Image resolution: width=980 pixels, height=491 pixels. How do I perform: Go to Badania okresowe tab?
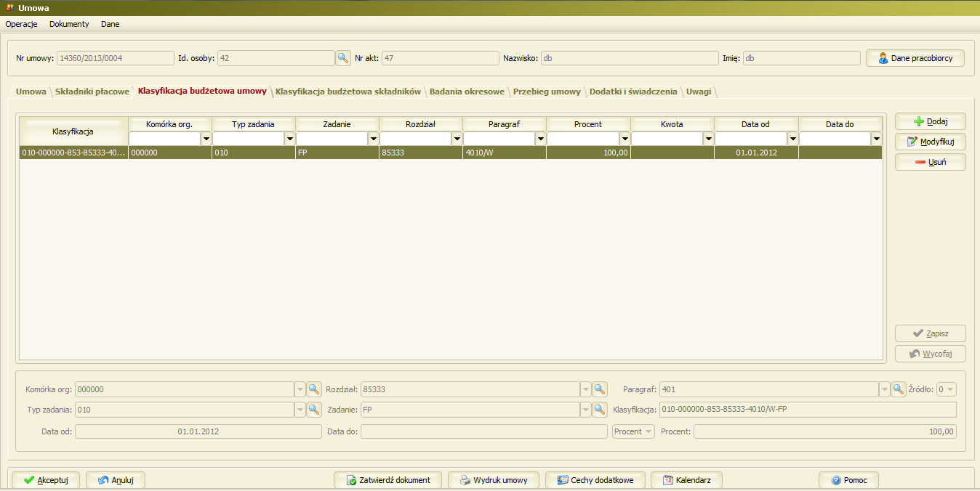point(467,92)
